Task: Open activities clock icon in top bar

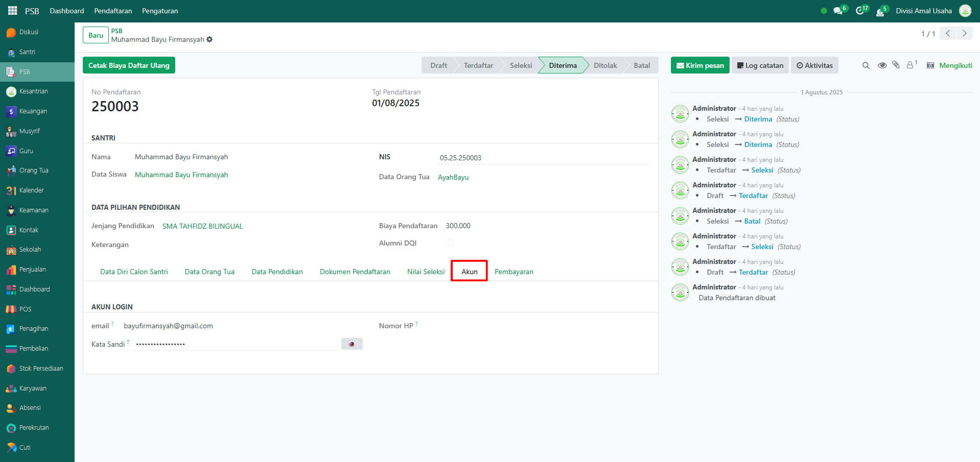Action: 860,11
